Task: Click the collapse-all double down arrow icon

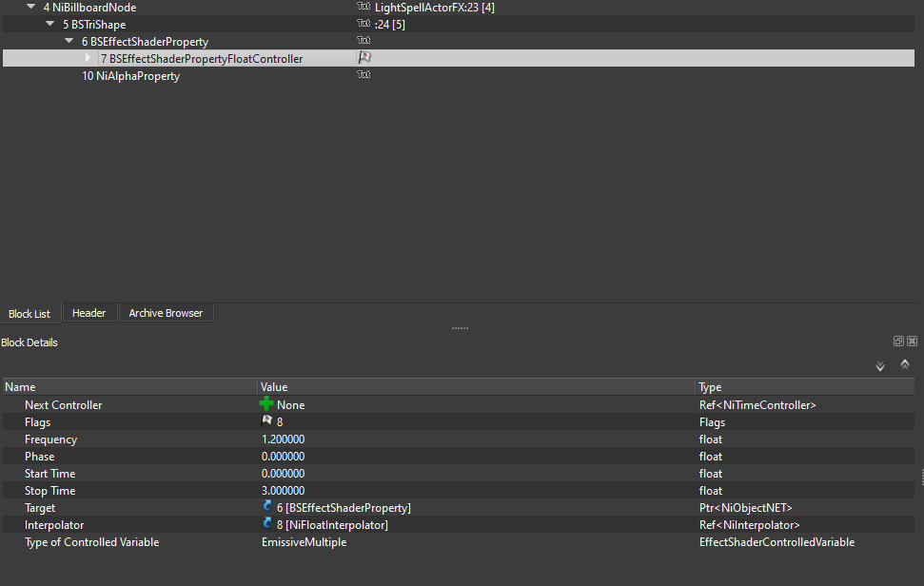Action: 880,366
